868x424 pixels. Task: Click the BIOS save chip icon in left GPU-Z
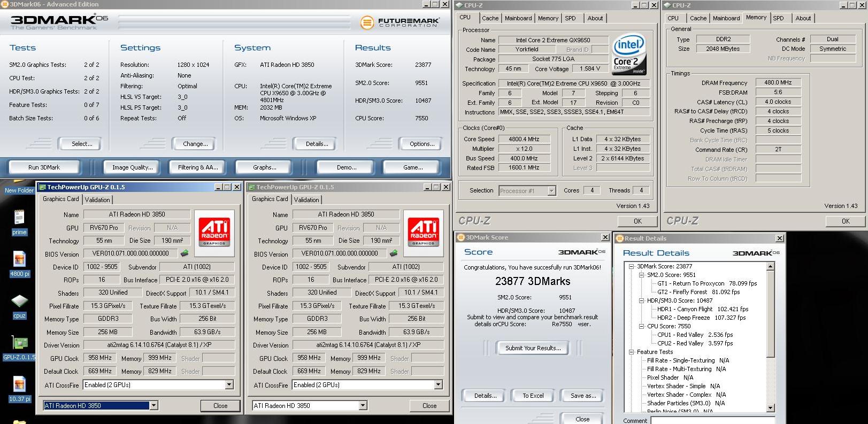[185, 253]
